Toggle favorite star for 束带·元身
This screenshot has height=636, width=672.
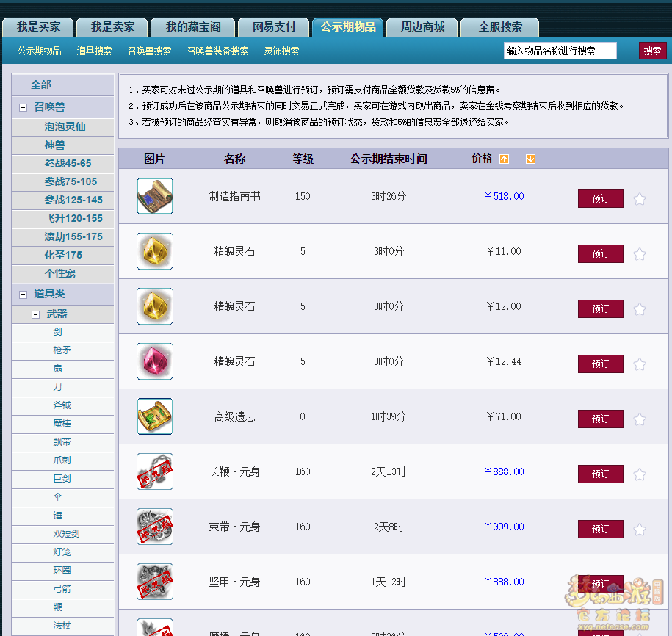(x=640, y=530)
